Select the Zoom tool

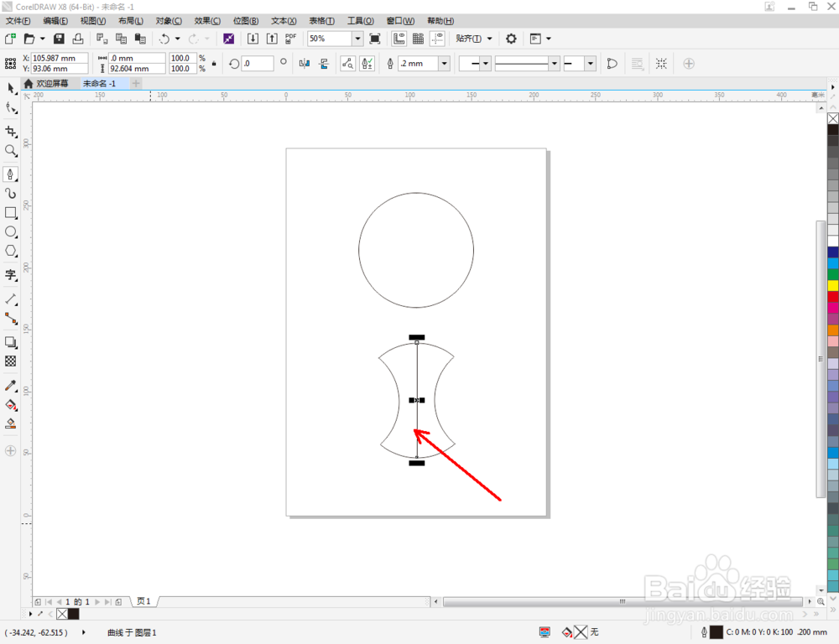(x=11, y=151)
